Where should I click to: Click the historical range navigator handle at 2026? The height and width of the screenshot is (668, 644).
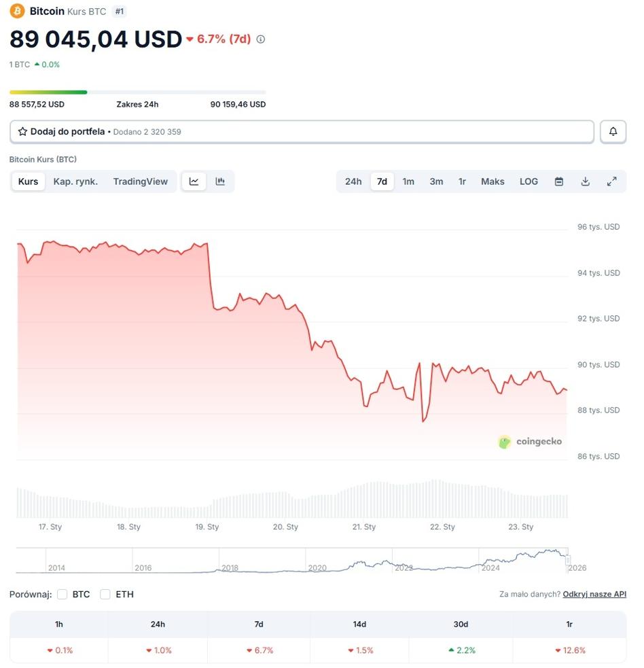coord(568,560)
